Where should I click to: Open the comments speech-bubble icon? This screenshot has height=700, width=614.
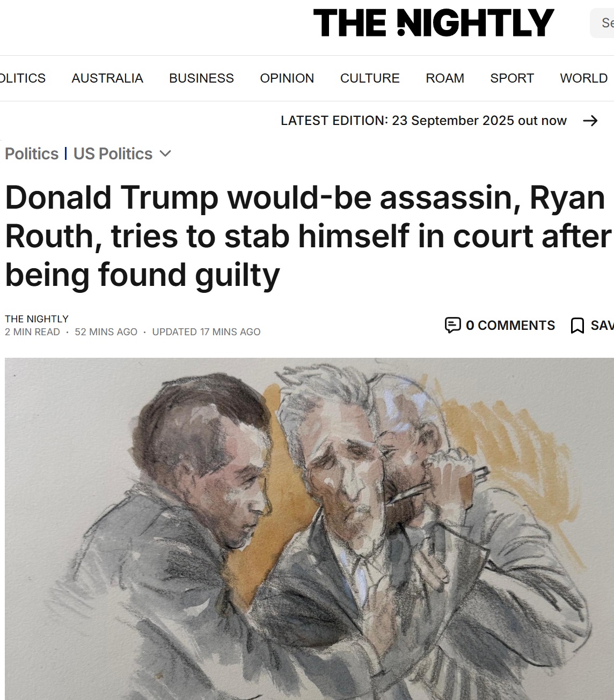pyautogui.click(x=453, y=325)
